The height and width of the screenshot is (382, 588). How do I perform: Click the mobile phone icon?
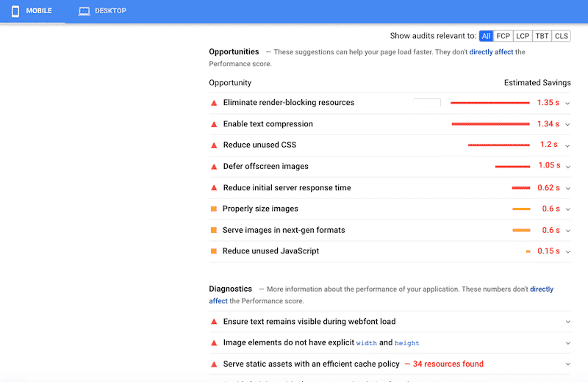(x=15, y=11)
